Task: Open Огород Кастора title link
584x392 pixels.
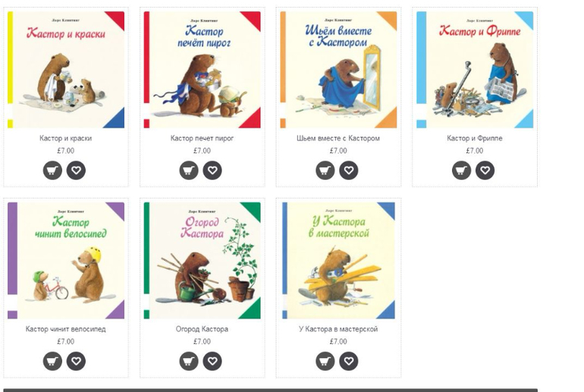Action: tap(202, 329)
